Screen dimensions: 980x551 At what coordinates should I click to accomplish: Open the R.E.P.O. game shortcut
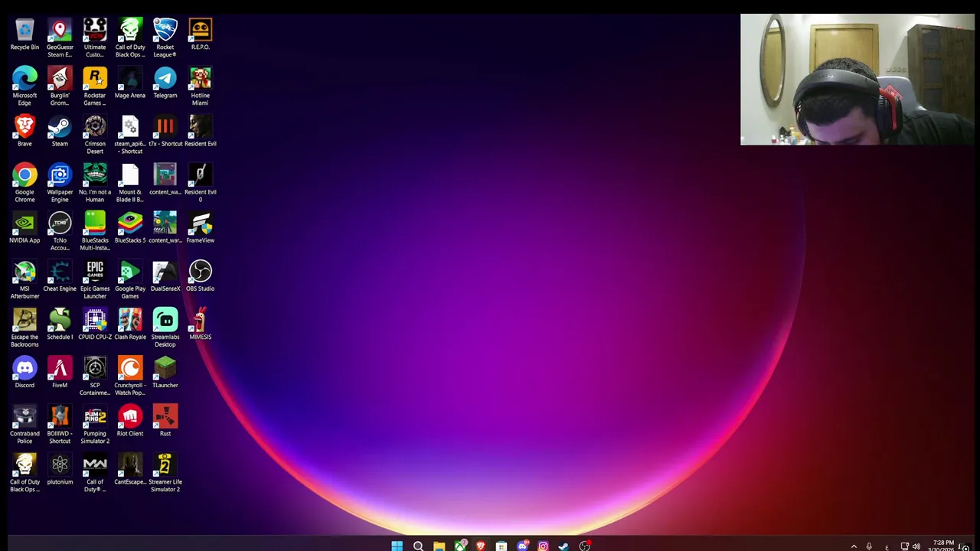pyautogui.click(x=201, y=35)
